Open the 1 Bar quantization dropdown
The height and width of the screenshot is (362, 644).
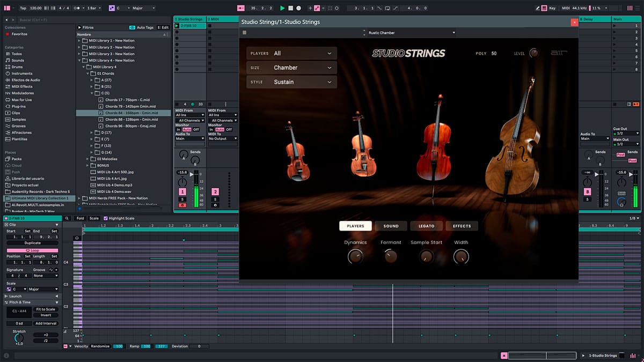tap(94, 8)
